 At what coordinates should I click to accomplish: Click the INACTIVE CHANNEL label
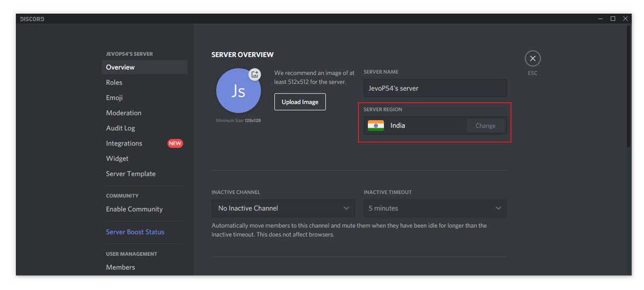[x=236, y=192]
